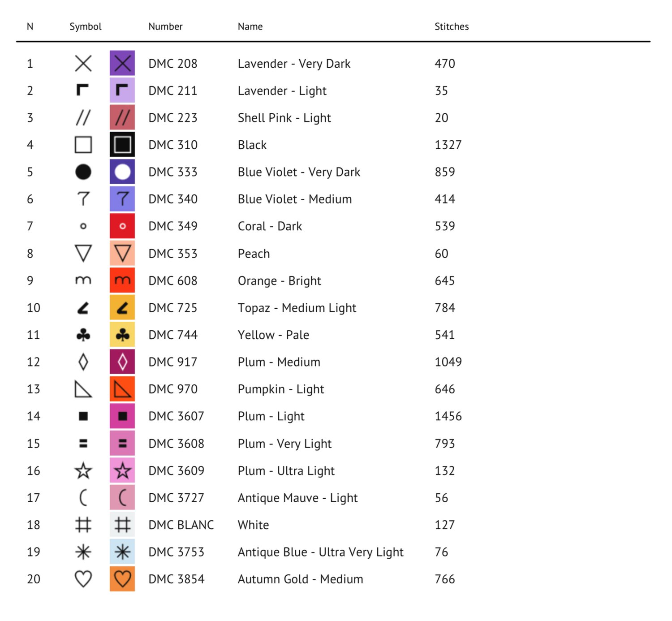Select the Plum - Light name text

tap(271, 416)
